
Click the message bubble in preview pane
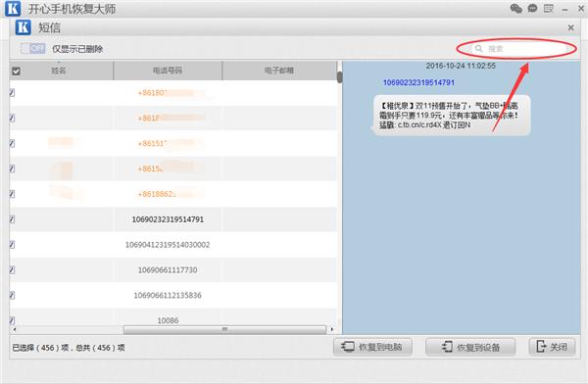451,116
